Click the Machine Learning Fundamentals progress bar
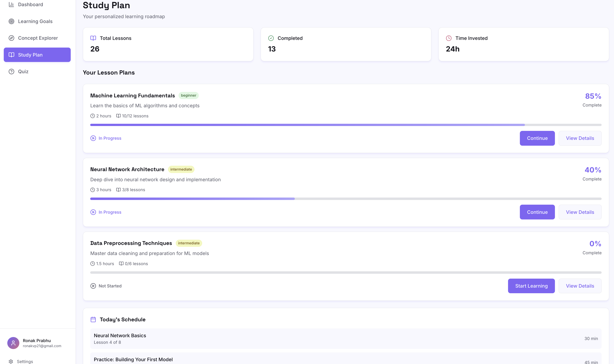Image resolution: width=614 pixels, height=364 pixels. [346, 125]
